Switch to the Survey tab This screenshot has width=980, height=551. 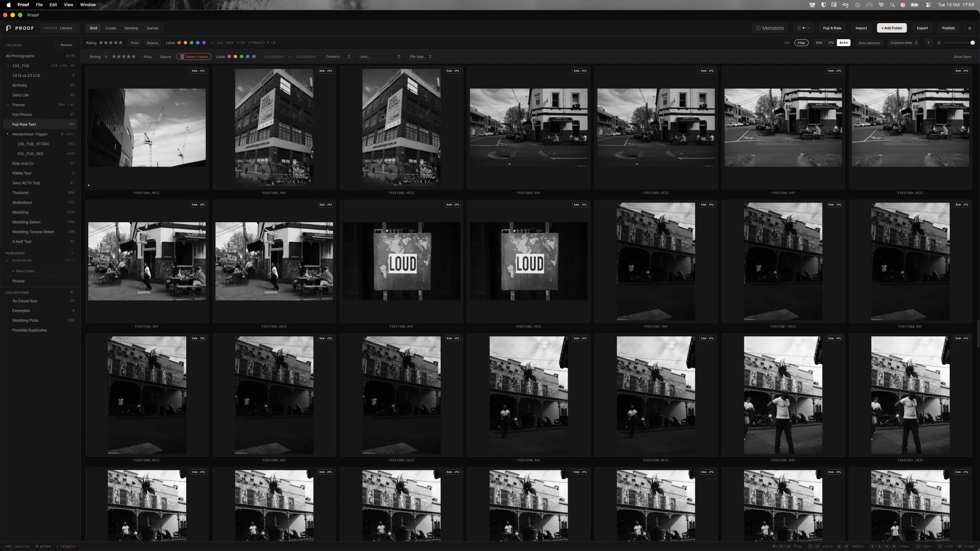pyautogui.click(x=152, y=28)
